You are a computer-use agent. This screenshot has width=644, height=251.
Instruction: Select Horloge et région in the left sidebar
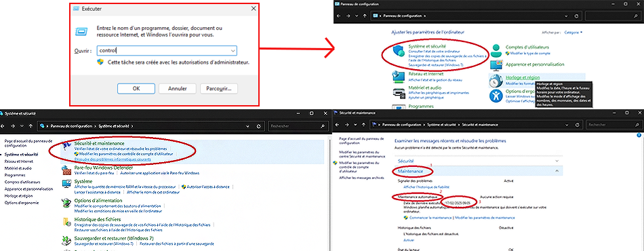pos(18,196)
